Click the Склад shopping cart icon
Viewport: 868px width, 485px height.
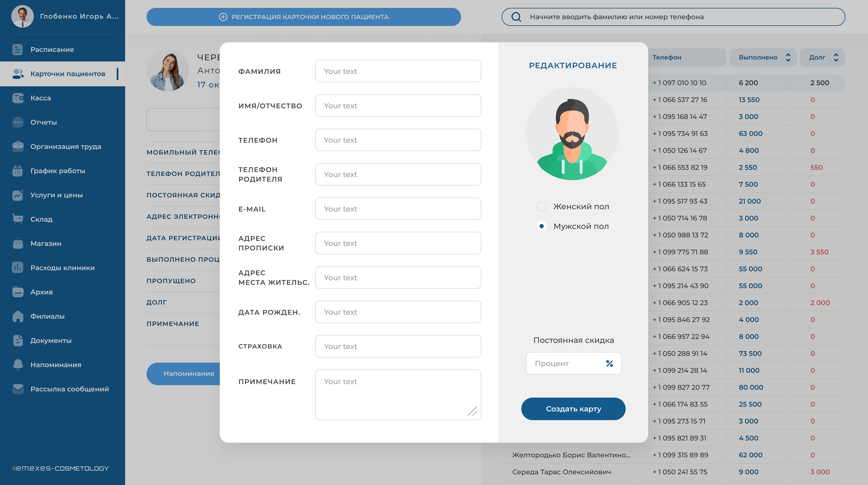click(17, 219)
